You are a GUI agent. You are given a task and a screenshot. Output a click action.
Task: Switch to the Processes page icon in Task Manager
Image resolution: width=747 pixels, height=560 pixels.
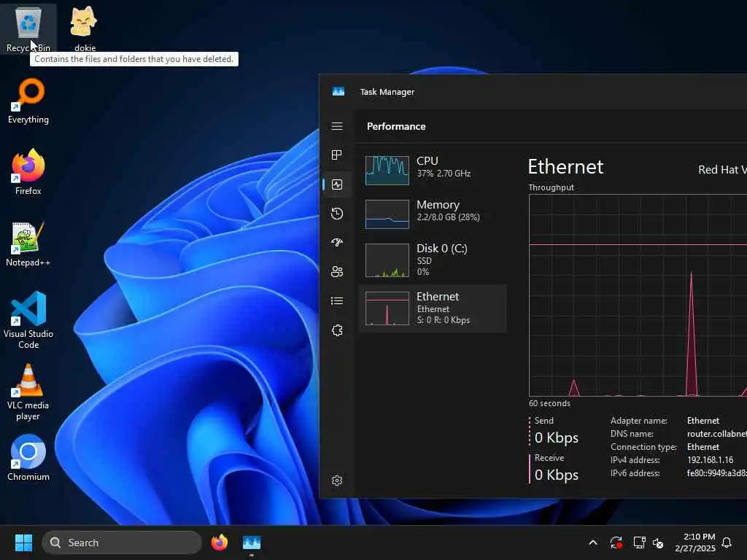coord(337,155)
